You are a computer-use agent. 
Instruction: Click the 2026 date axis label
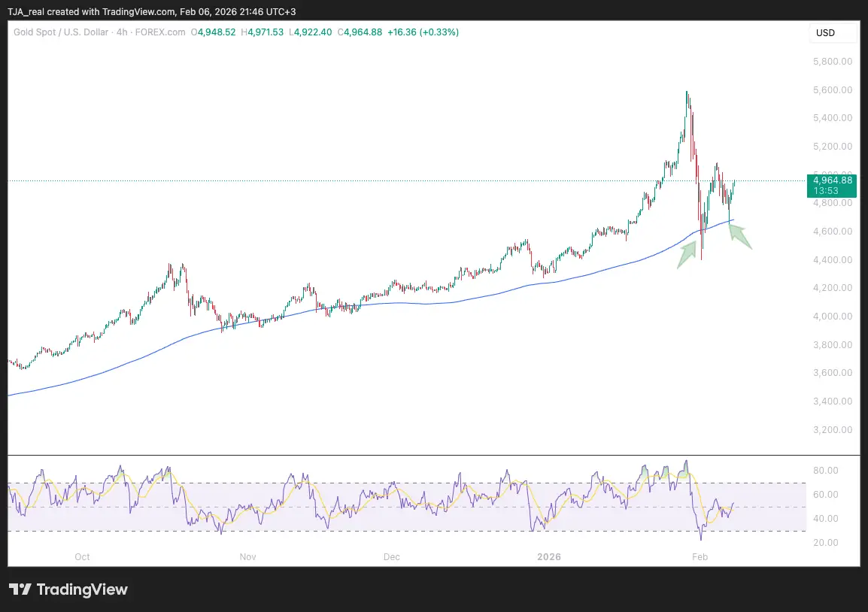point(548,557)
